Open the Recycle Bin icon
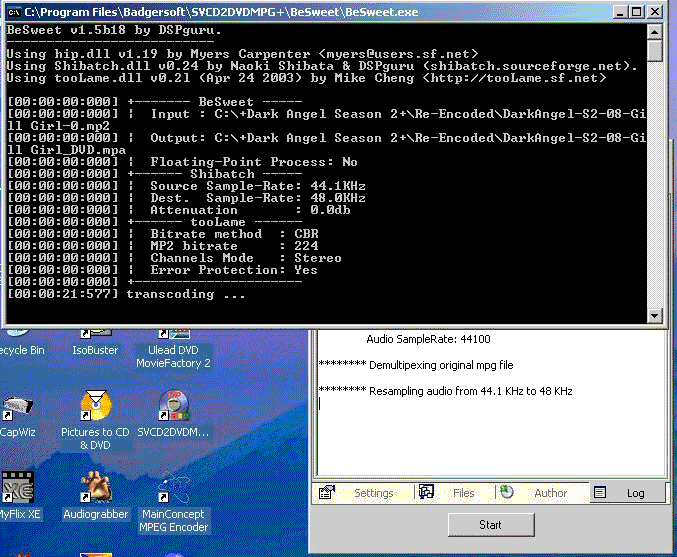 (x=19, y=343)
